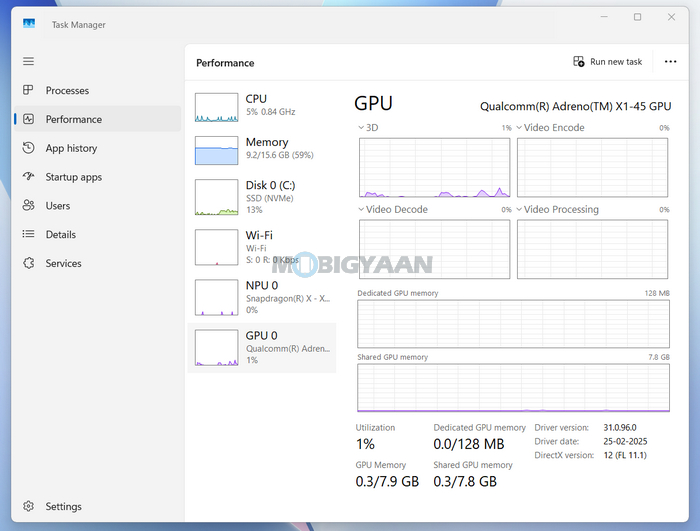Click the Disk 0 (C:) title
The image size is (700, 531).
[271, 185]
